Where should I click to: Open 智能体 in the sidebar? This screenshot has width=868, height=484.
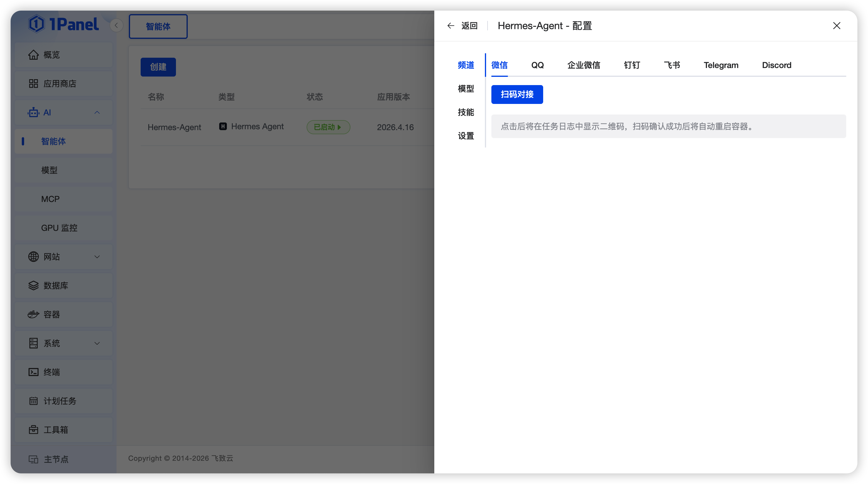(x=63, y=141)
